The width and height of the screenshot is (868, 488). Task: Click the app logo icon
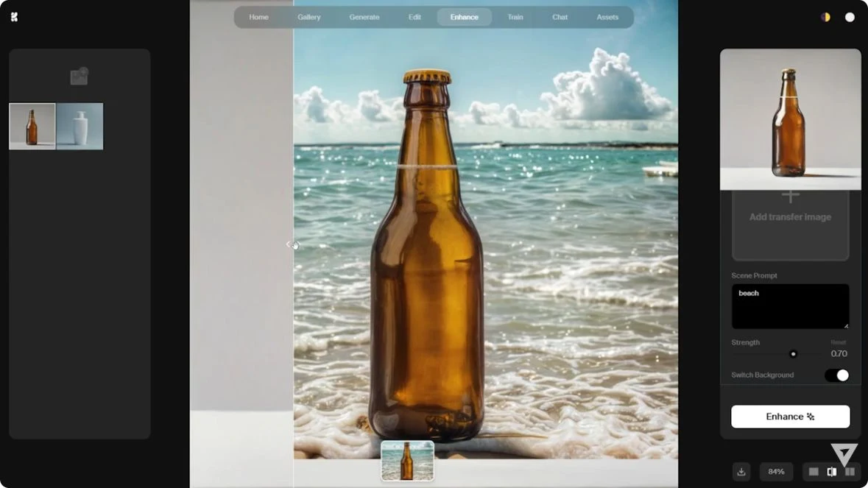15,17
